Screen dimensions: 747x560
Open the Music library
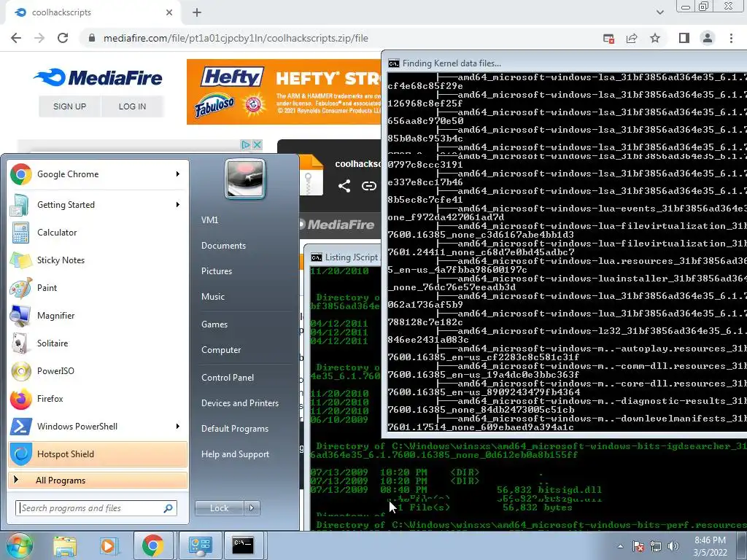point(213,297)
